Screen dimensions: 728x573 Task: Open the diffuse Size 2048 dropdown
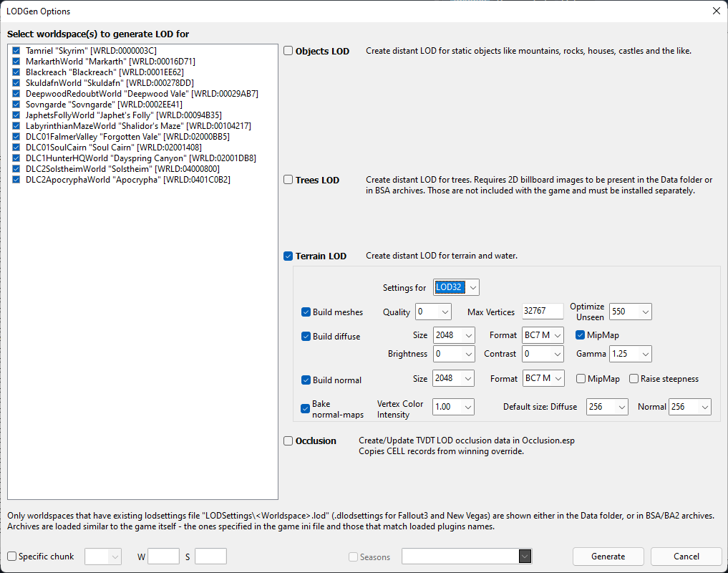468,335
